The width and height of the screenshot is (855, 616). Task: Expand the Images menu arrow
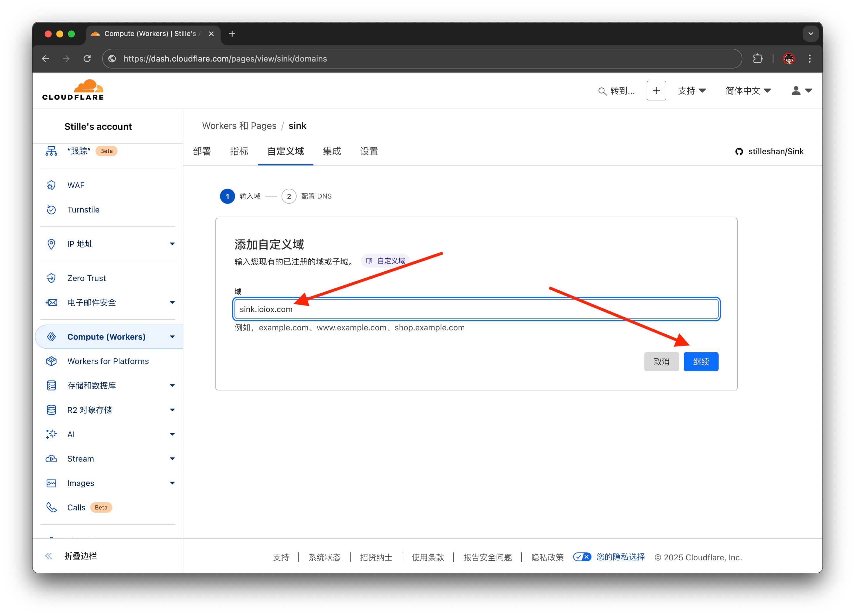pos(172,483)
